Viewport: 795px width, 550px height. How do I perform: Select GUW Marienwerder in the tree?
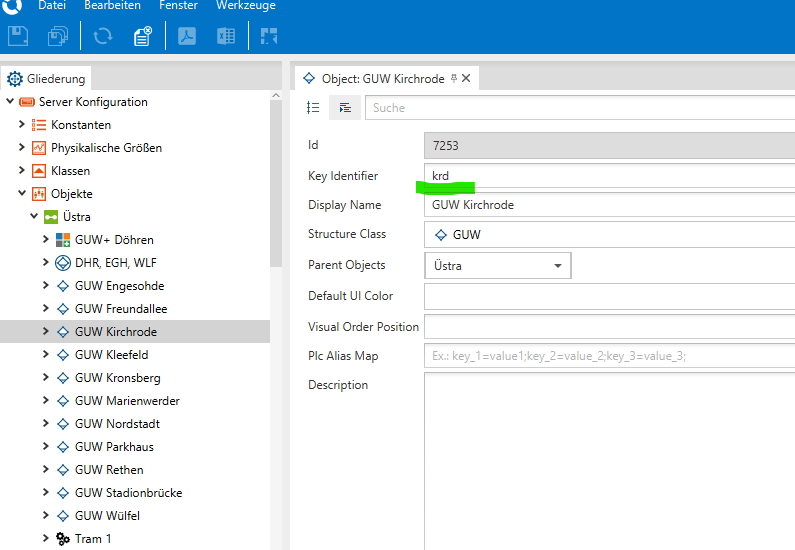(127, 401)
